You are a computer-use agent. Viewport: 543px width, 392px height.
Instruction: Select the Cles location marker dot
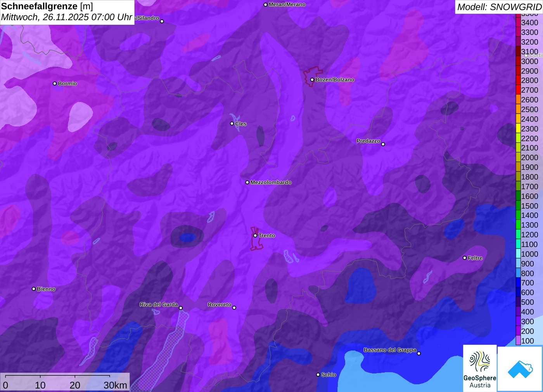click(232, 124)
